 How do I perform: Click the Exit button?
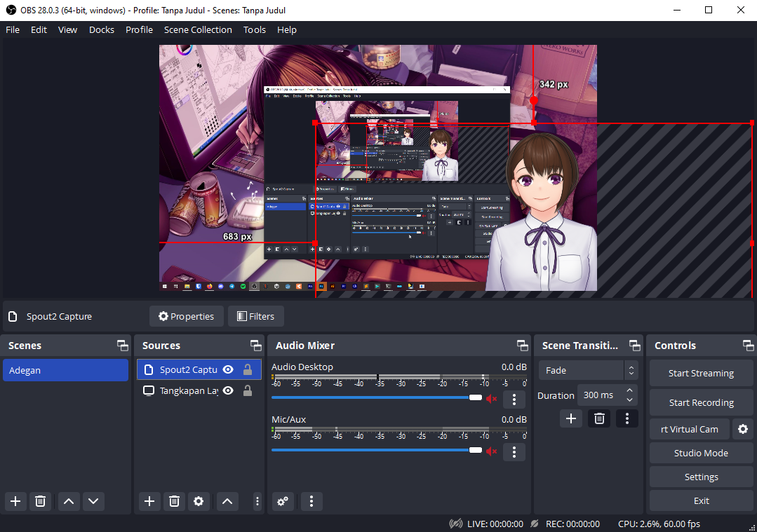(x=701, y=500)
